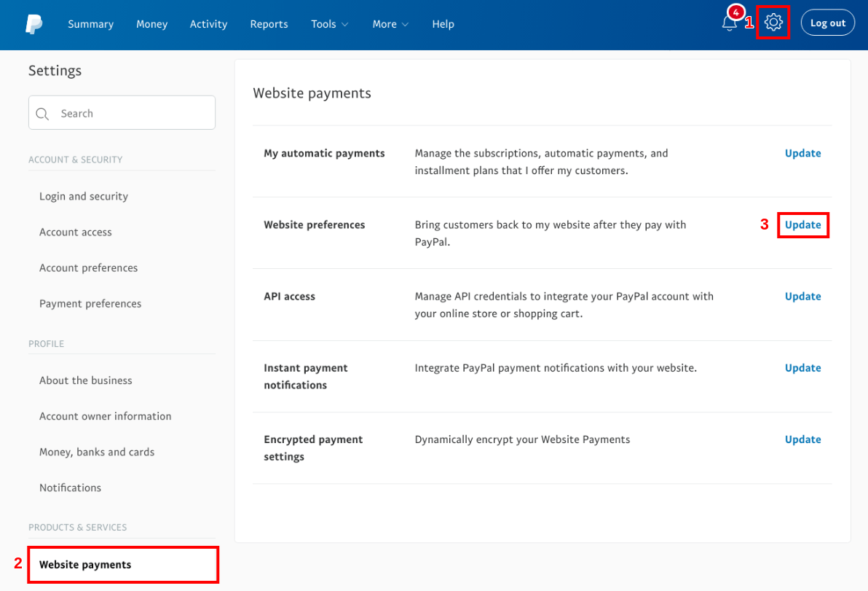The image size is (868, 591).
Task: Open the notifications bell icon
Action: pyautogui.click(x=729, y=23)
